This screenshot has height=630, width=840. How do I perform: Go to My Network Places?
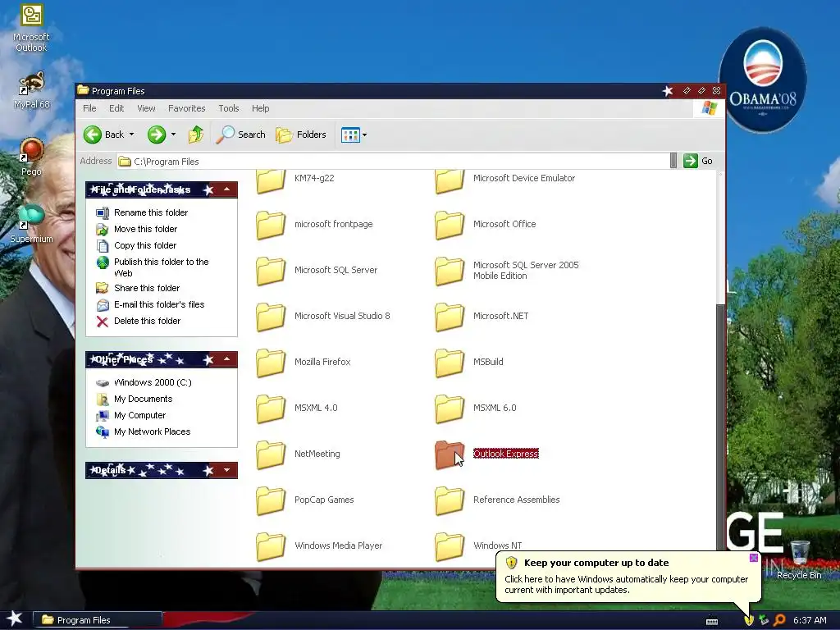[144, 431]
